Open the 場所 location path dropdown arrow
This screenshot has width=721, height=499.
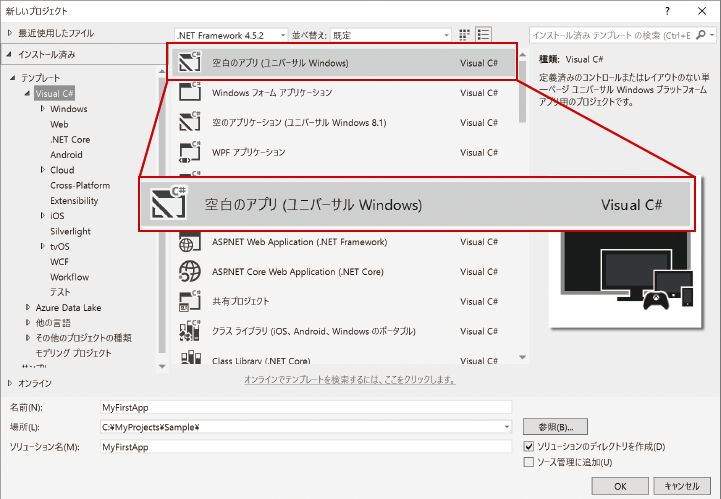506,427
